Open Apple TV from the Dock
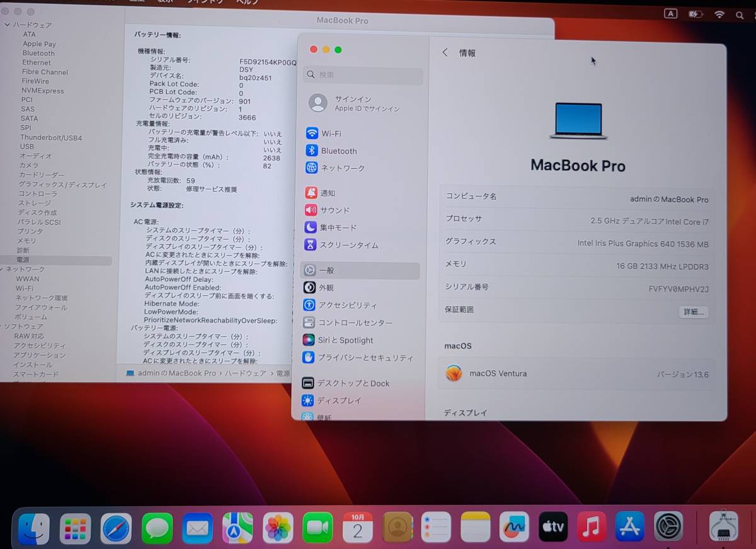Image resolution: width=756 pixels, height=549 pixels. click(553, 527)
